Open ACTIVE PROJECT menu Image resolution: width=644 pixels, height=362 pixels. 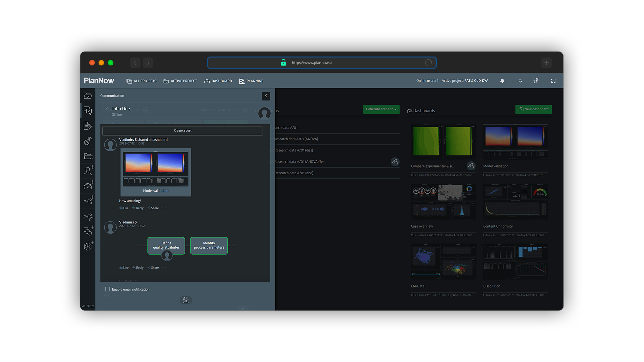(x=180, y=81)
